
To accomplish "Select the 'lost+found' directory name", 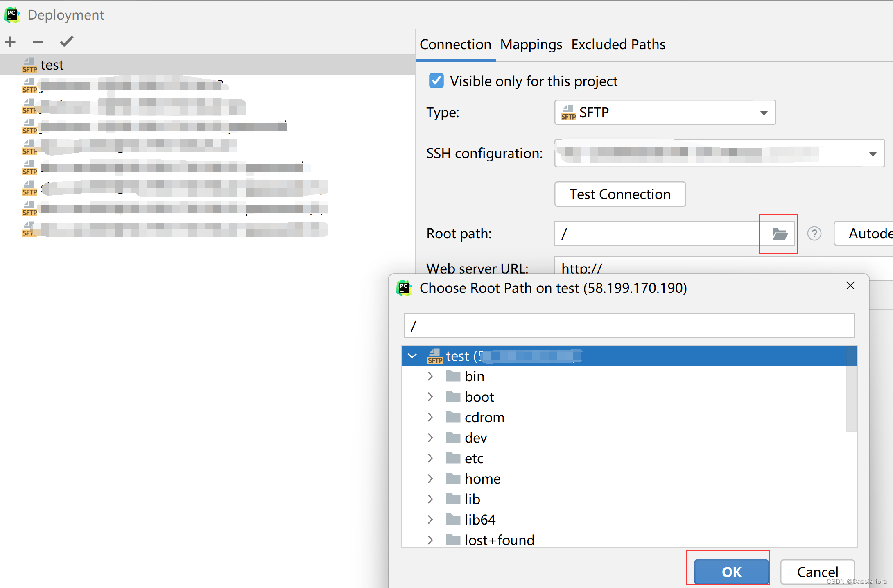I will click(x=500, y=540).
